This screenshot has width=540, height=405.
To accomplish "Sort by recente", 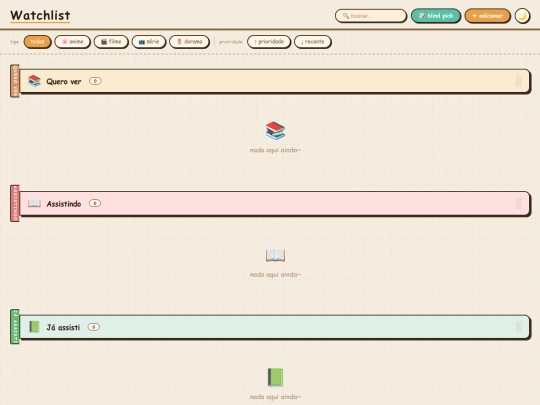I will 313,42.
